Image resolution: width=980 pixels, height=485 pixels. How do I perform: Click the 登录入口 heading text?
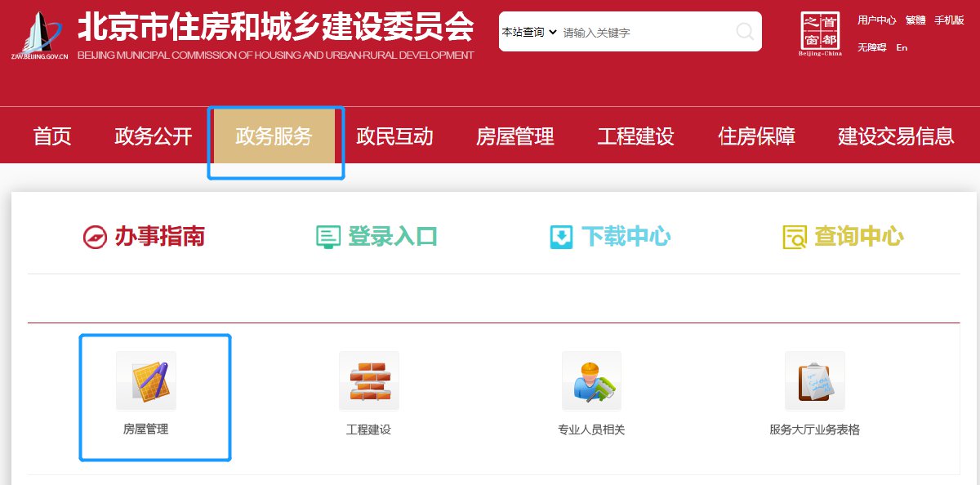394,237
